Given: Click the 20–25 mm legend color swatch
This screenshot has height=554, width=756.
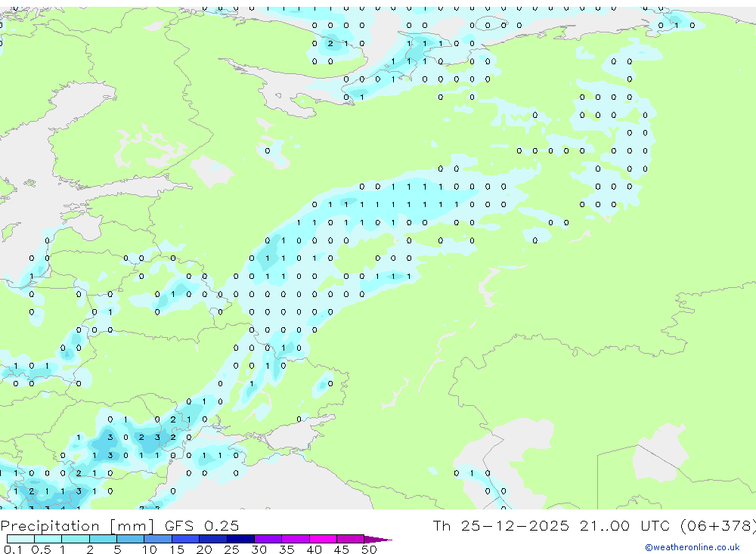Looking at the screenshot, I should (213, 539).
